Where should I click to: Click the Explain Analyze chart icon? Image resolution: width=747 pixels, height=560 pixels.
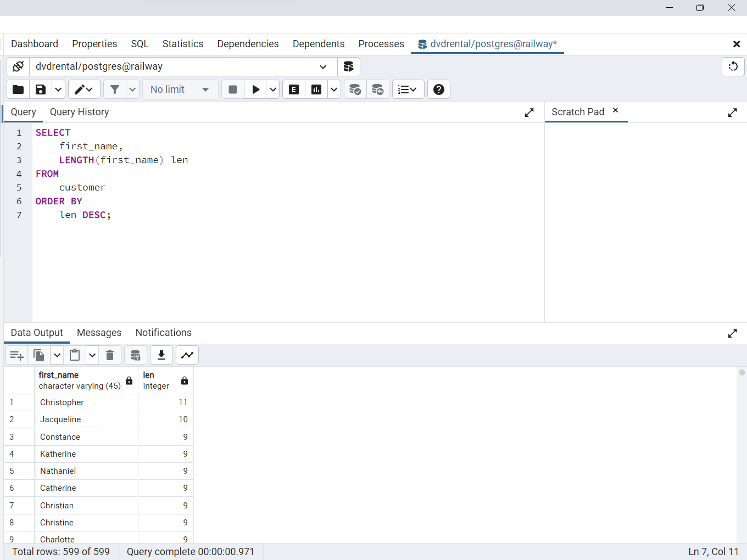pos(316,89)
